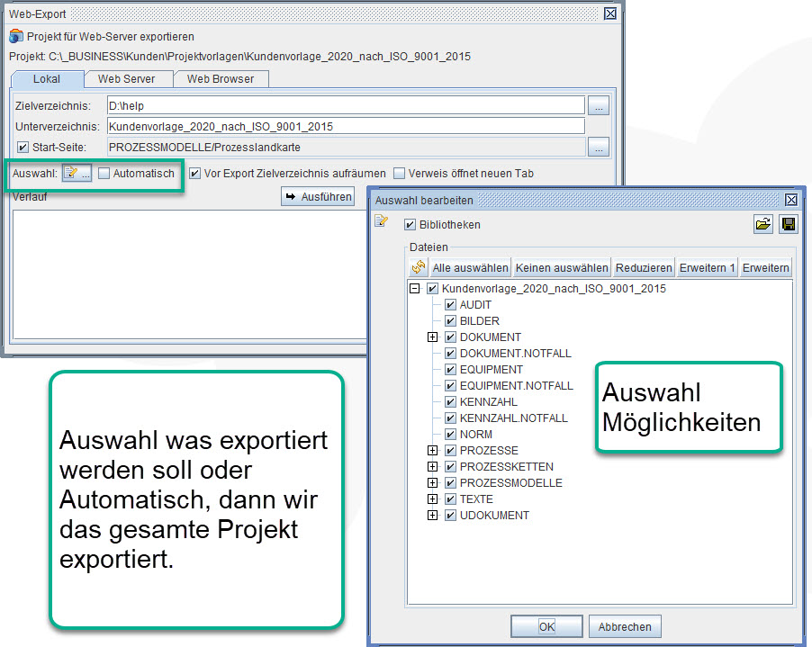
Task: Open the Start-Seite picker with the ellipsis button
Action: point(597,147)
